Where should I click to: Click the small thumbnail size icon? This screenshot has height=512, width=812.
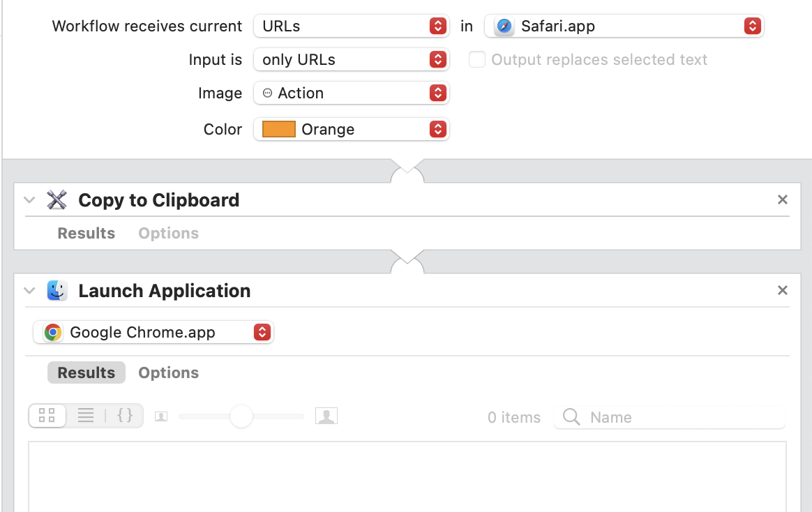(161, 416)
